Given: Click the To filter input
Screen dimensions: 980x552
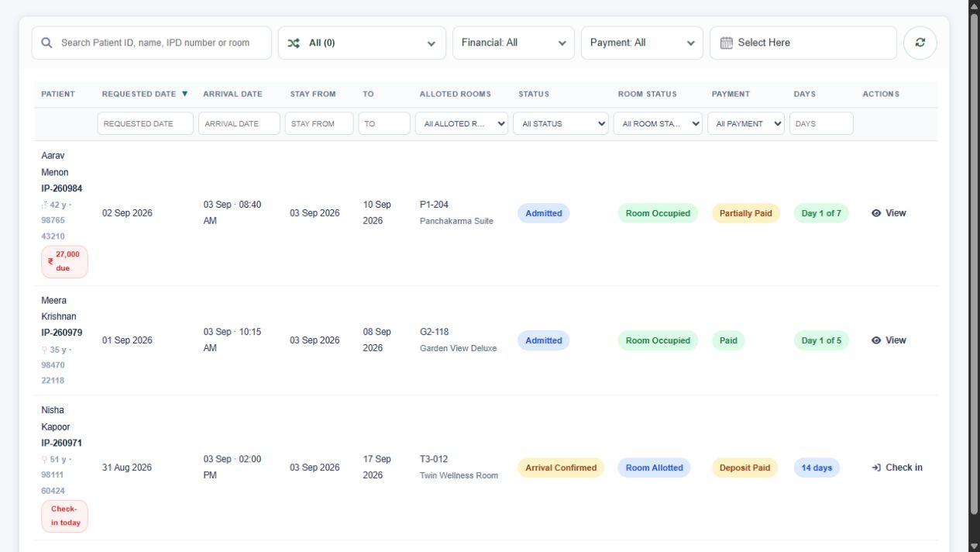Looking at the screenshot, I should point(384,123).
